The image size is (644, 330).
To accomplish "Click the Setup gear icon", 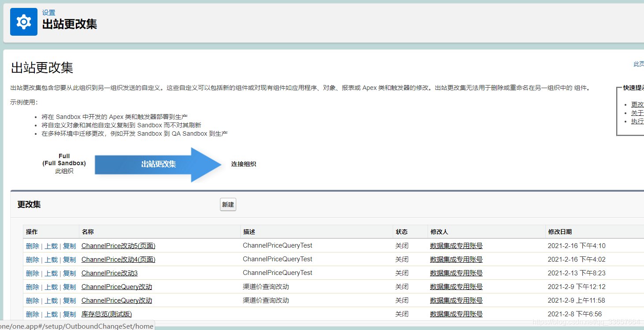I will coord(24,22).
